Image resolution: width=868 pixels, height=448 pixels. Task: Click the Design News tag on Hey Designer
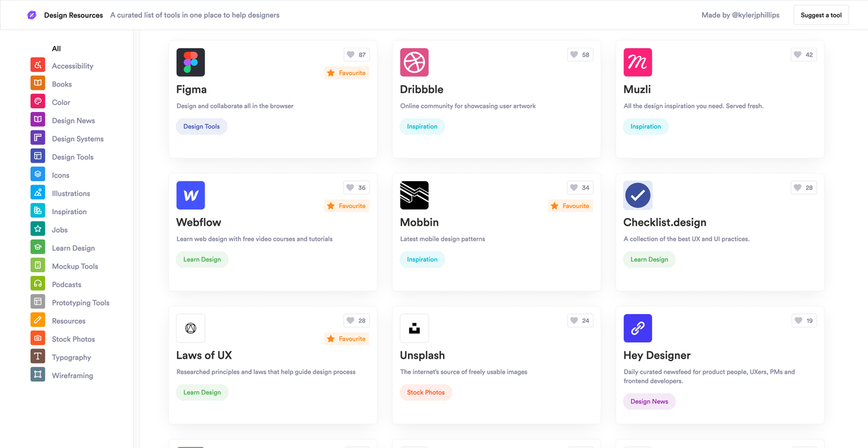click(649, 402)
